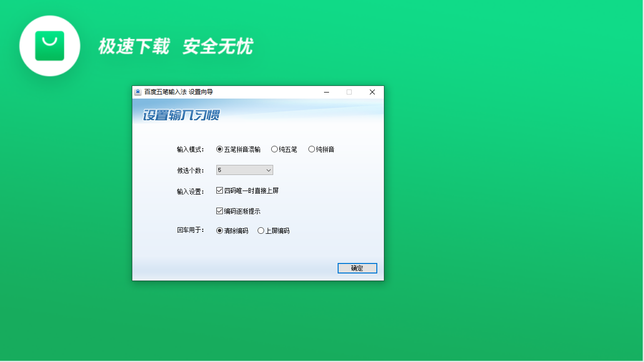This screenshot has height=362, width=644.
Task: Click the Baidu Wubi logo in title bar
Action: click(137, 92)
